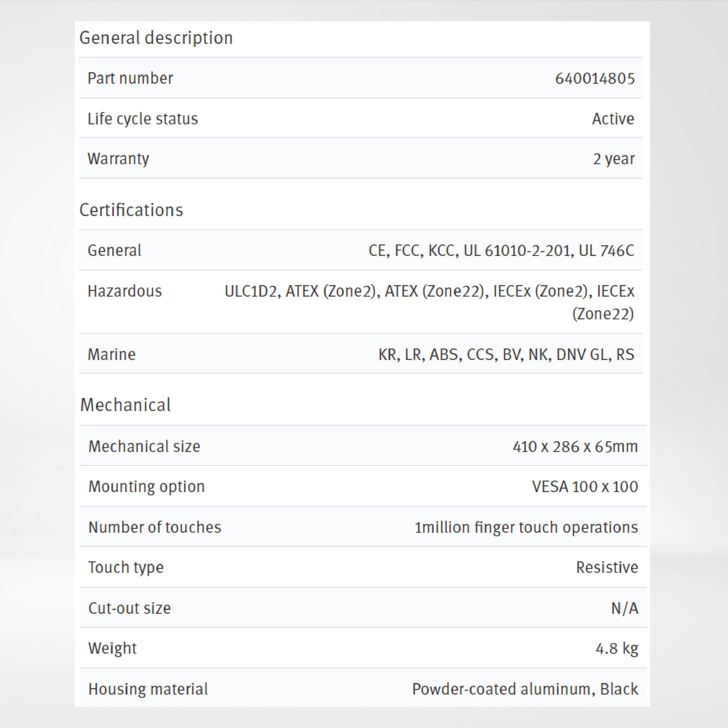Click the 2 year warranty value
Image resolution: width=728 pixels, height=728 pixels.
pyautogui.click(x=614, y=159)
